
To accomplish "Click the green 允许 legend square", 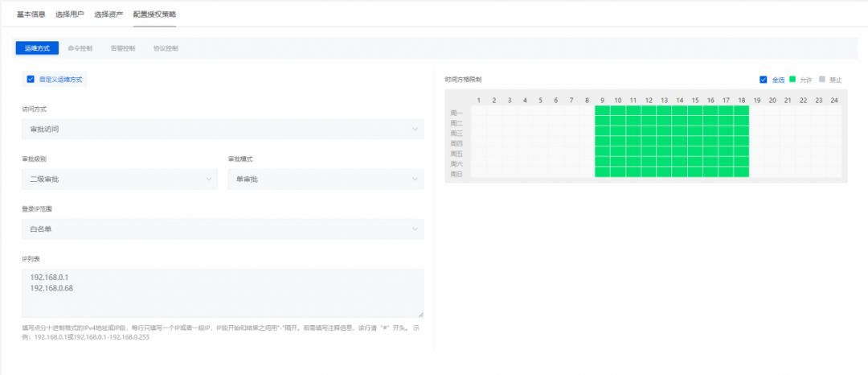I will click(792, 79).
